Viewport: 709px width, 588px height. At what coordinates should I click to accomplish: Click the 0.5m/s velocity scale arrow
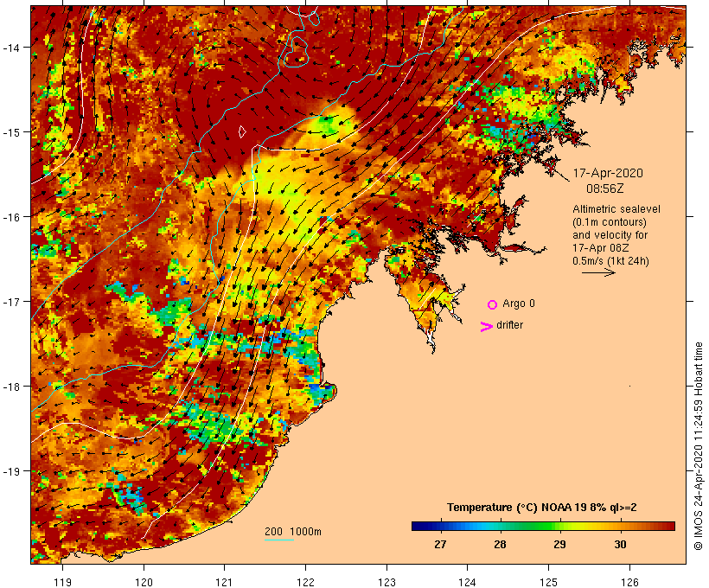[598, 272]
